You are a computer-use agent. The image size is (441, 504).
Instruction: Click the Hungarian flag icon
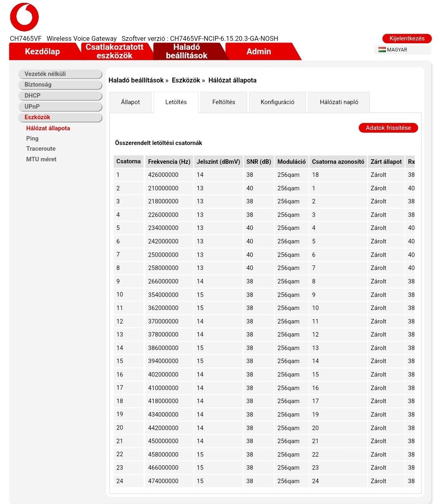point(382,50)
